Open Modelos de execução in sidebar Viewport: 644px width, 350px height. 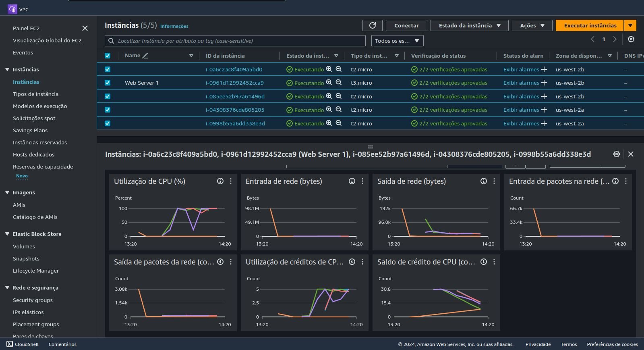coord(40,106)
